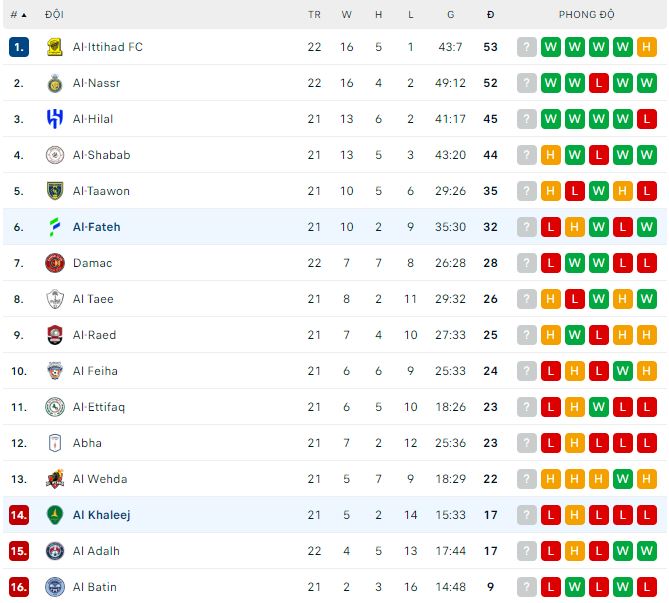Open the Al-Shabab team link
669x603 pixels.
click(x=101, y=155)
